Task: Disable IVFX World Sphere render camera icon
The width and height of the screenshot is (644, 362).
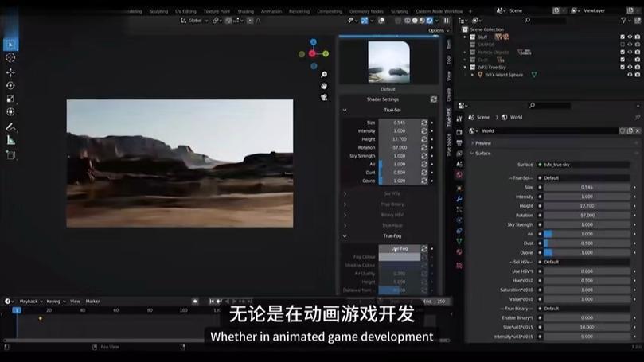Action: tap(638, 75)
